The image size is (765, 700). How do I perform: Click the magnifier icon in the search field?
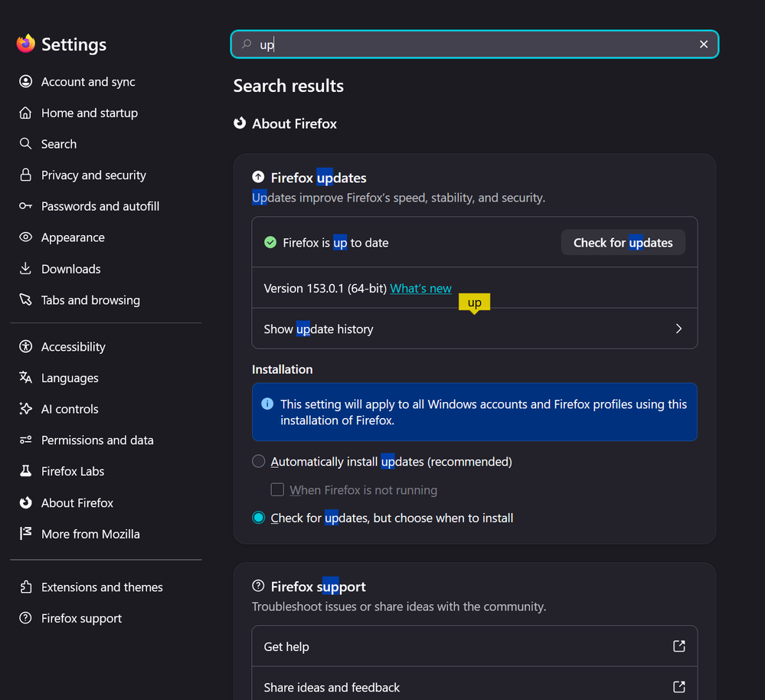pyautogui.click(x=247, y=44)
